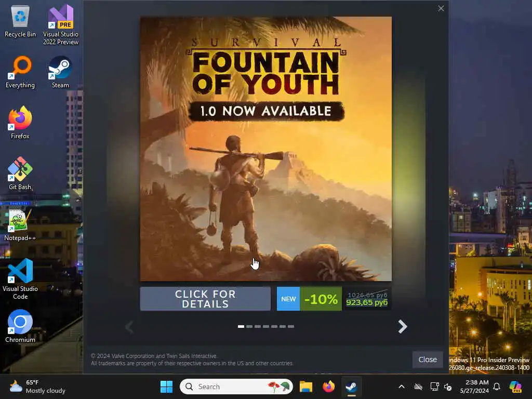
Task: Click the muted volume tray icon
Action: (x=448, y=387)
